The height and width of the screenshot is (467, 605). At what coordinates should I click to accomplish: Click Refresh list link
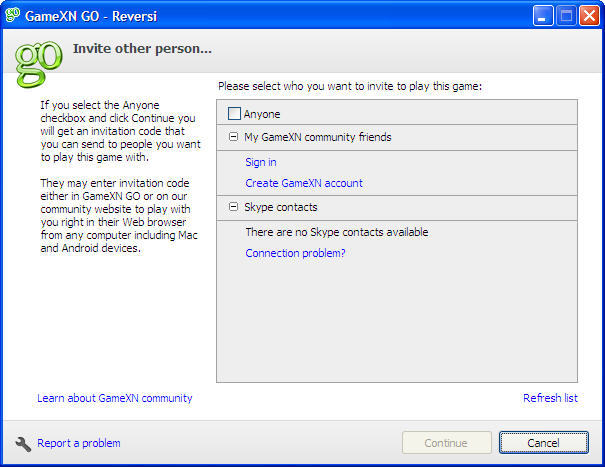point(550,398)
